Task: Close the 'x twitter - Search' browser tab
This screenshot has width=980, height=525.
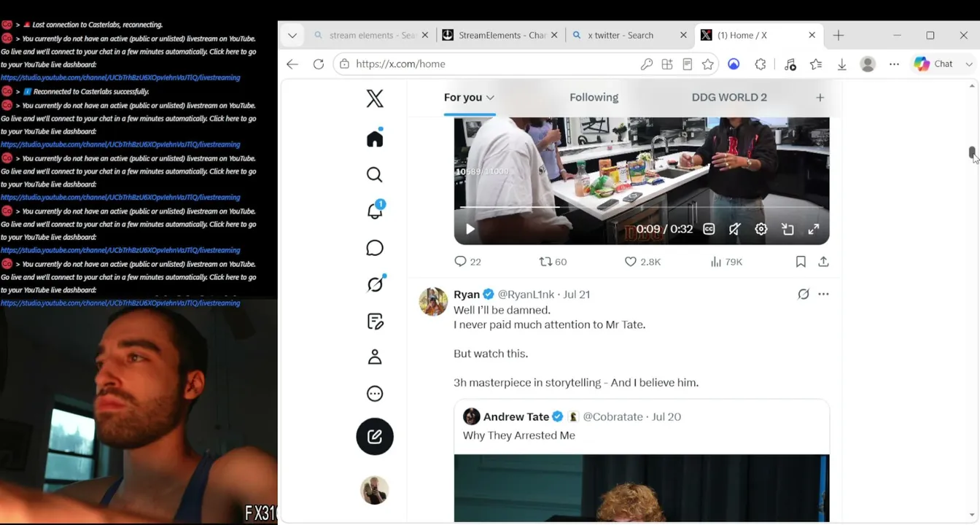Action: pyautogui.click(x=683, y=35)
